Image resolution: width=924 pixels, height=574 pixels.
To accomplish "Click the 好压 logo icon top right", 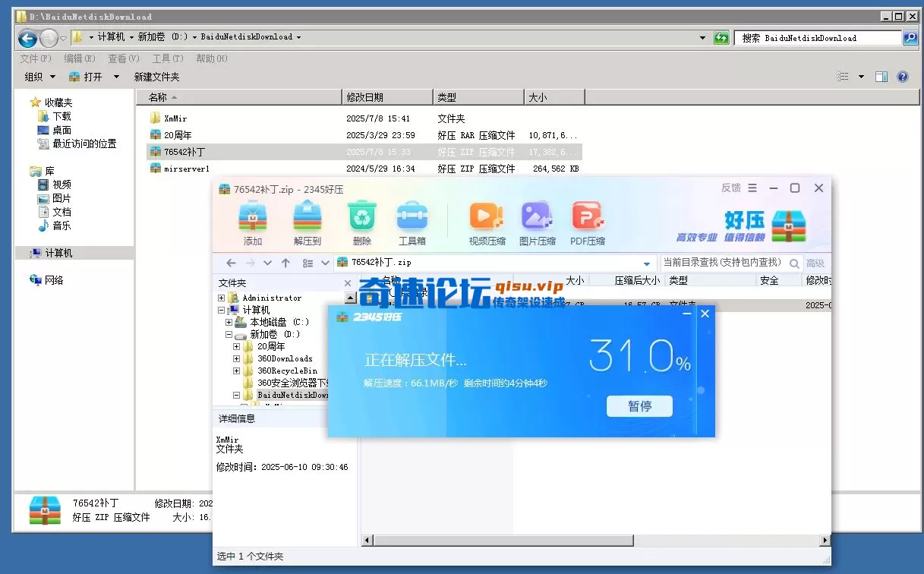I will pyautogui.click(x=788, y=224).
